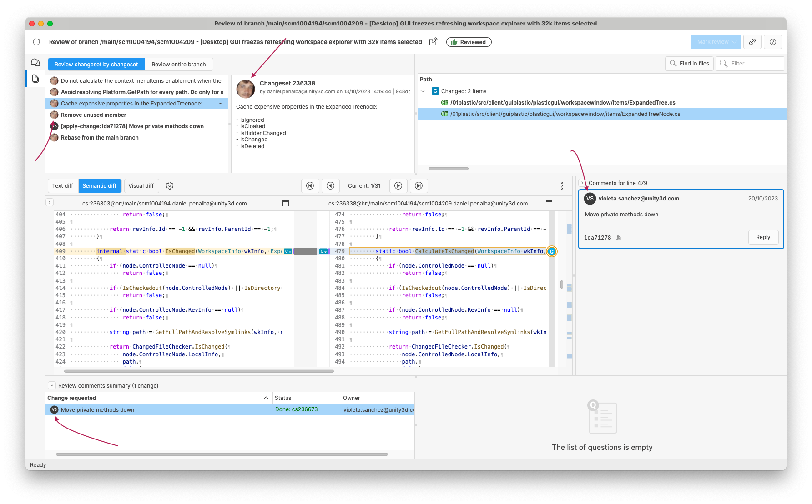Edit the review title with the pencil icon
The height and width of the screenshot is (504, 812).
pyautogui.click(x=433, y=41)
